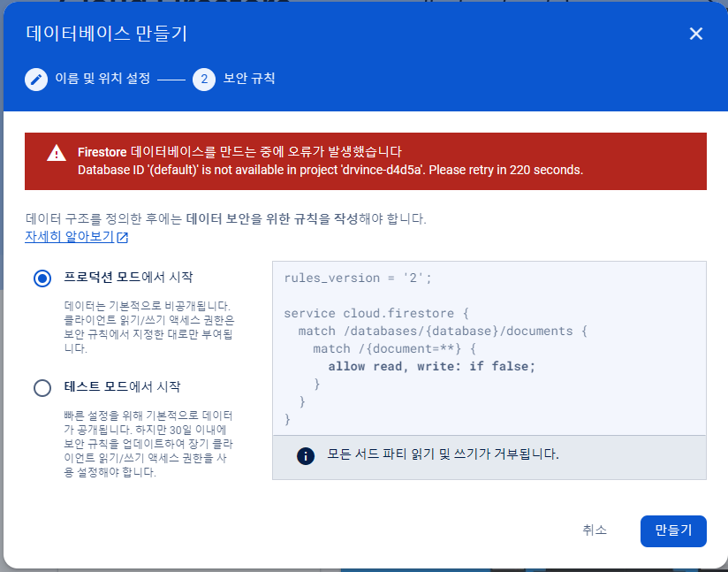Click the 만들기 button

[673, 531]
